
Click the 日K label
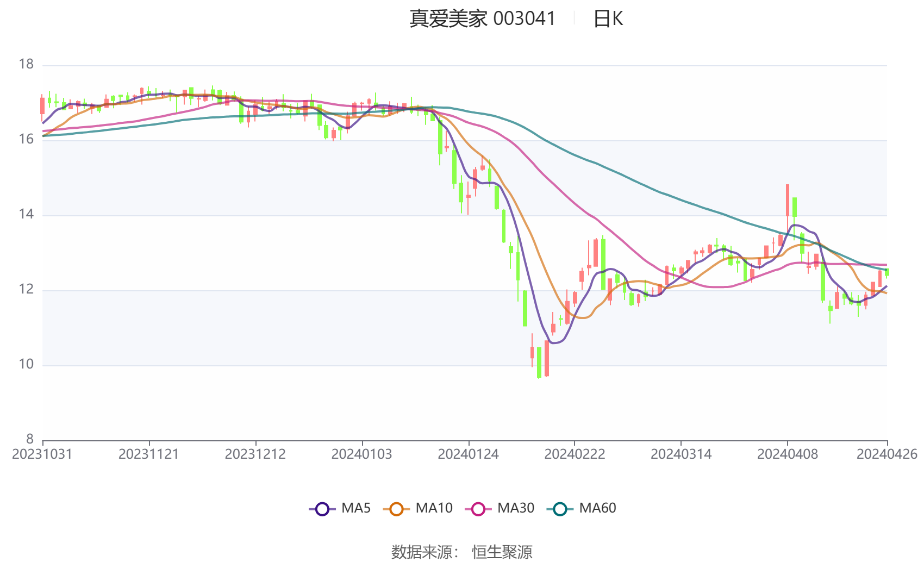pos(608,19)
